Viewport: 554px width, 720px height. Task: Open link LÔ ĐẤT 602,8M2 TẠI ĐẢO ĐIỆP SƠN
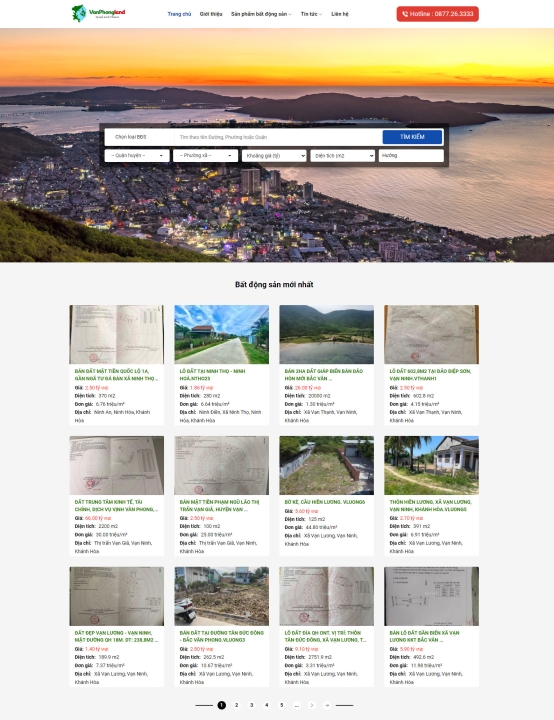tap(430, 375)
